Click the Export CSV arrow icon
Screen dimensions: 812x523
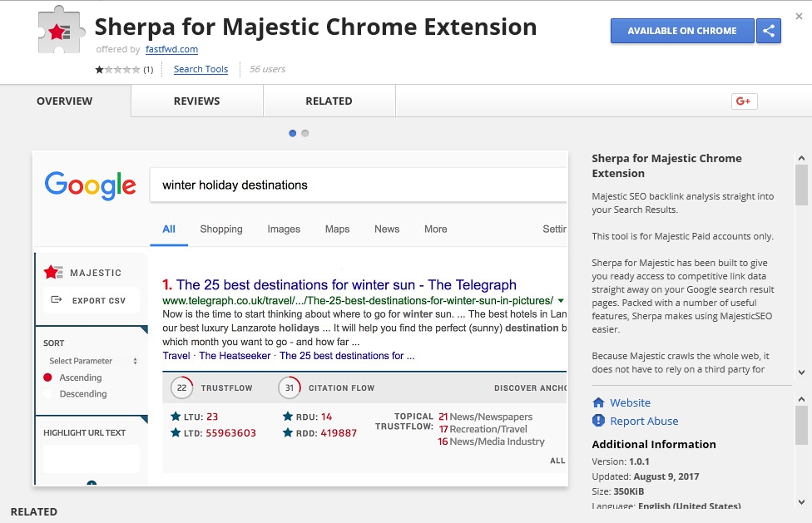coord(57,300)
